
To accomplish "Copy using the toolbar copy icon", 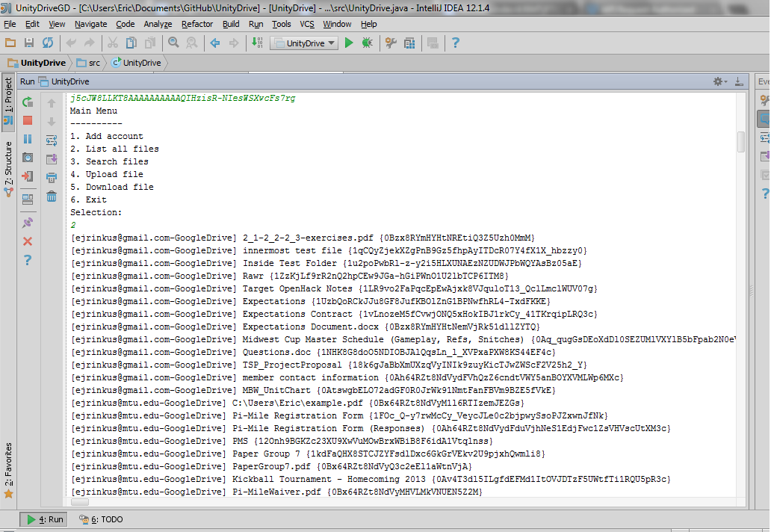I will [x=131, y=43].
